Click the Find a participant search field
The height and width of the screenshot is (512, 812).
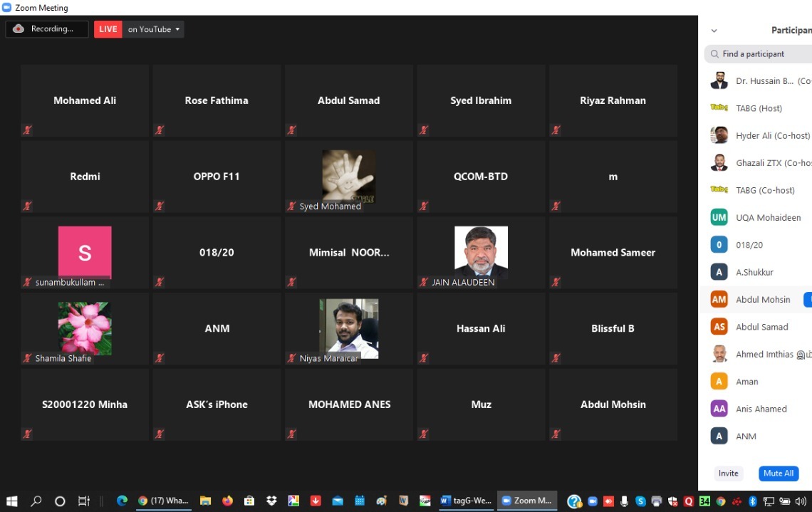click(762, 54)
